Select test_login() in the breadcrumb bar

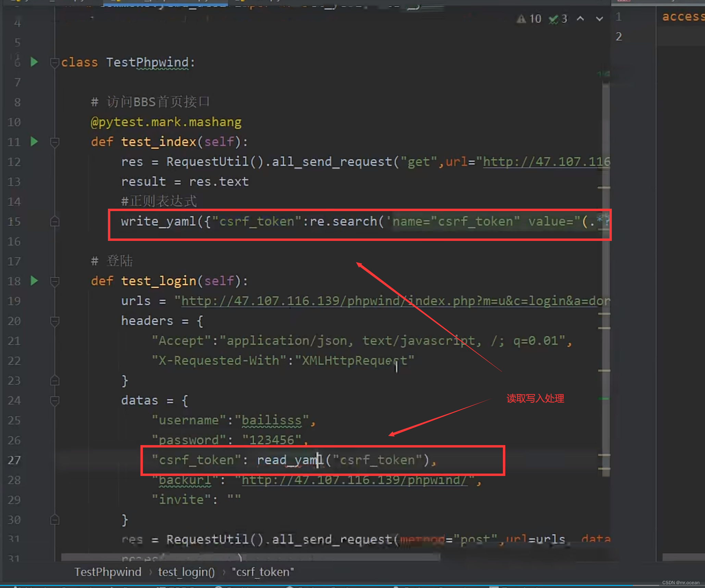186,572
